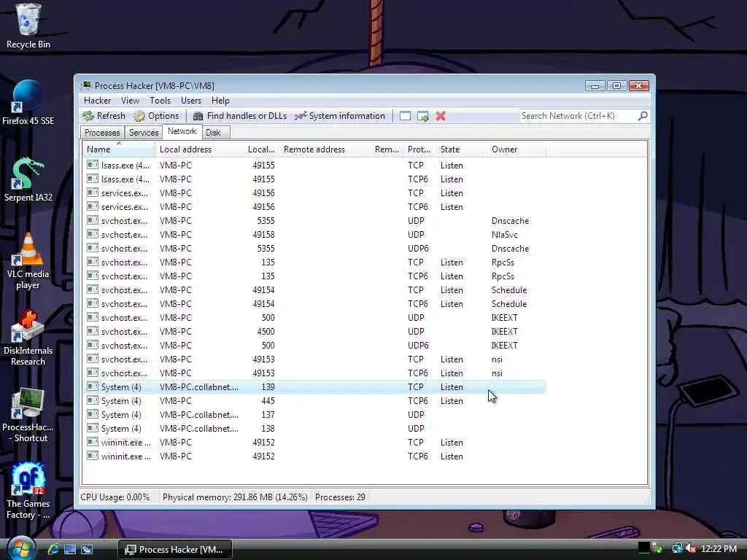Image resolution: width=747 pixels, height=560 pixels.
Task: Select svchost.exe TCP6 Schedule row
Action: tap(314, 304)
